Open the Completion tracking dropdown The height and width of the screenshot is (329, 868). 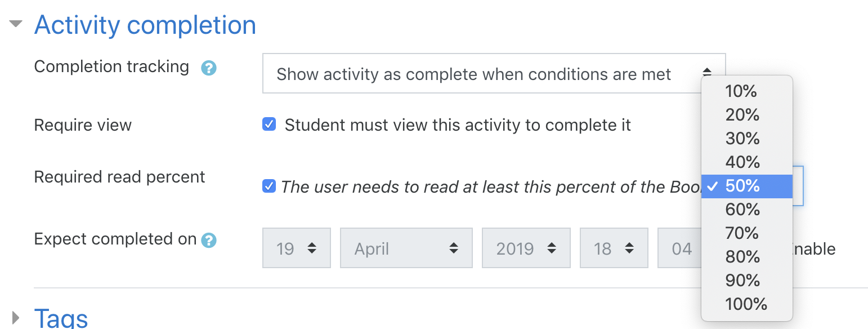494,73
